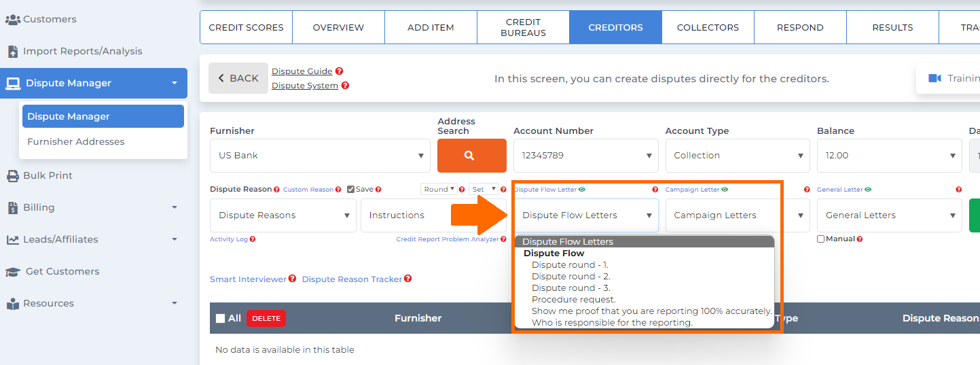Switch to the CREDIT BUREAUS tab
Screen dimensions: 980x365
pyautogui.click(x=523, y=28)
